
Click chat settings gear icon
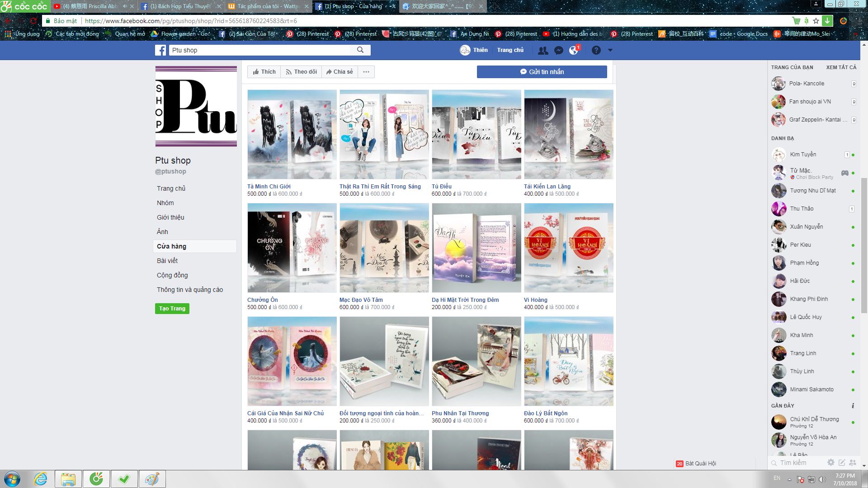[830, 462]
